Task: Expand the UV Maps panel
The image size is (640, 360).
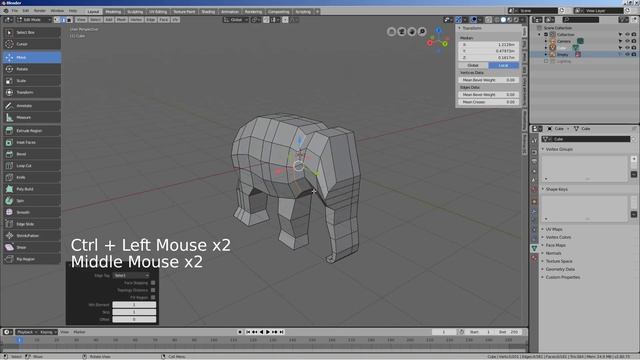Action: 553,229
